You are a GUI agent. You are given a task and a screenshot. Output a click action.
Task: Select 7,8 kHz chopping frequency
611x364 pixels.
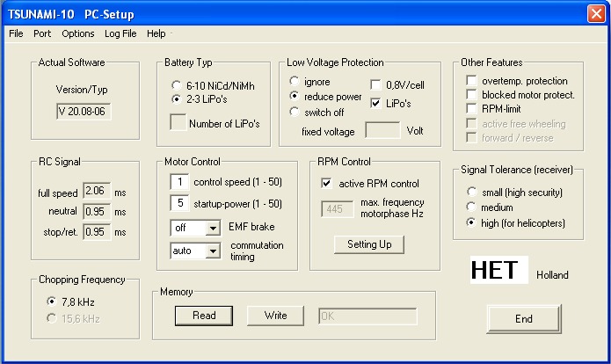pos(52,302)
